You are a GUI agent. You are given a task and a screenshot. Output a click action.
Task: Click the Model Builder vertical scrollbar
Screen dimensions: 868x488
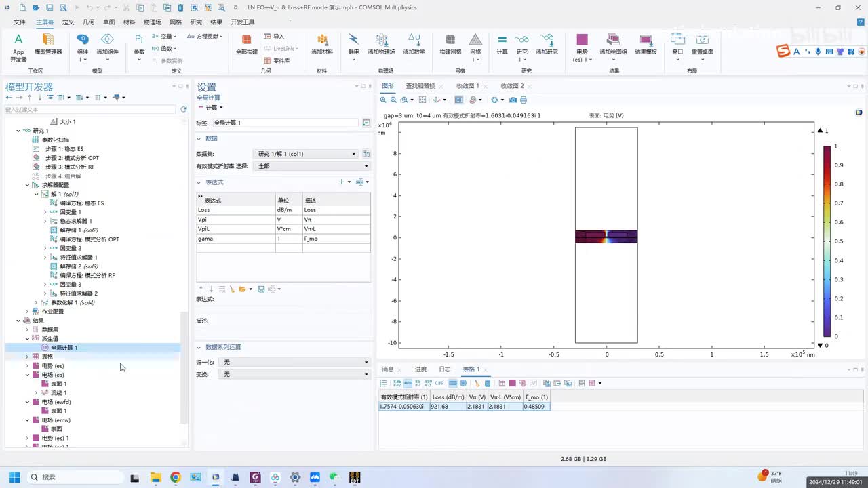(x=184, y=368)
